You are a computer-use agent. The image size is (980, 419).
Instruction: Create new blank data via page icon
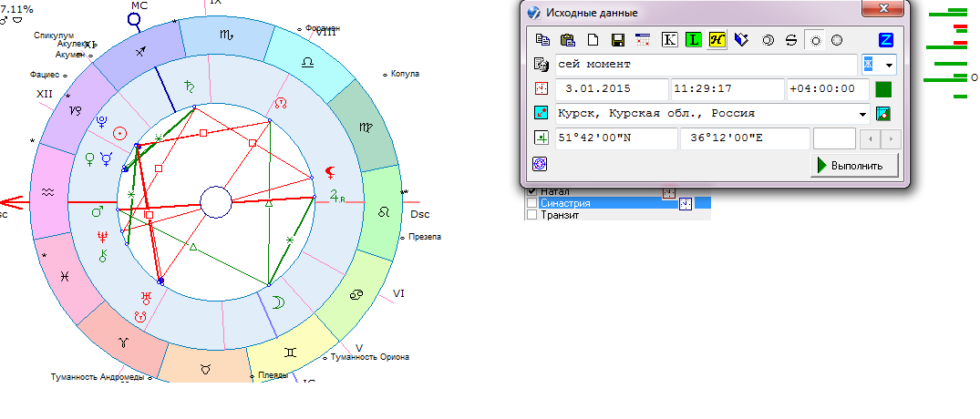pyautogui.click(x=592, y=39)
